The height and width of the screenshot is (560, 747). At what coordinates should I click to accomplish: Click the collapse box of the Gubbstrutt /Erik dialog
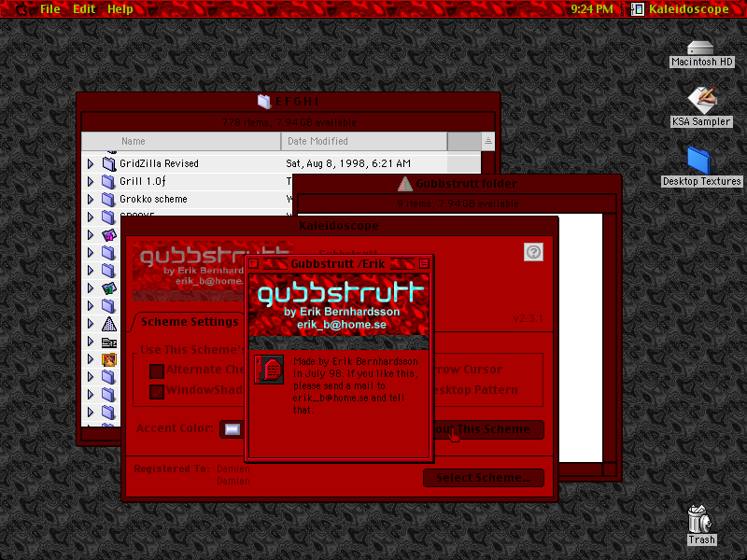[x=424, y=263]
